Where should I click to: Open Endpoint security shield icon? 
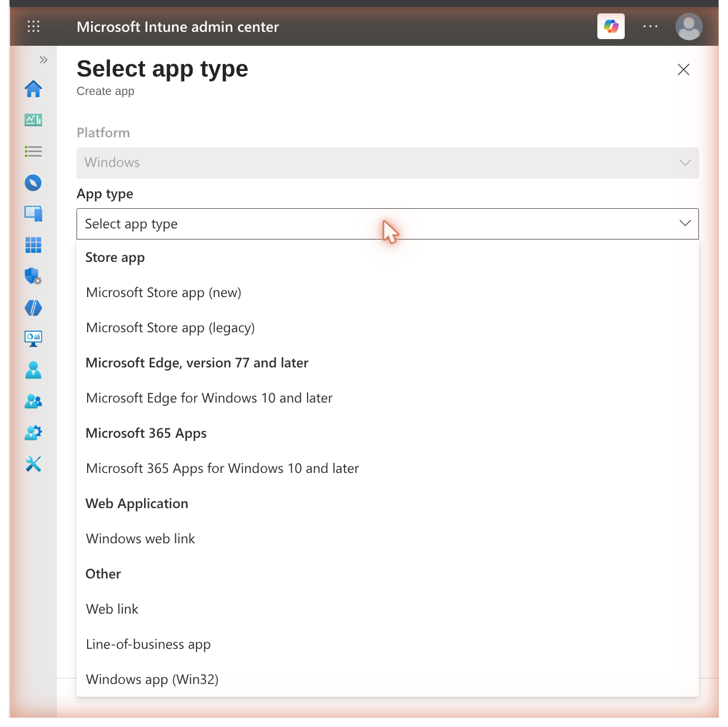tap(33, 276)
